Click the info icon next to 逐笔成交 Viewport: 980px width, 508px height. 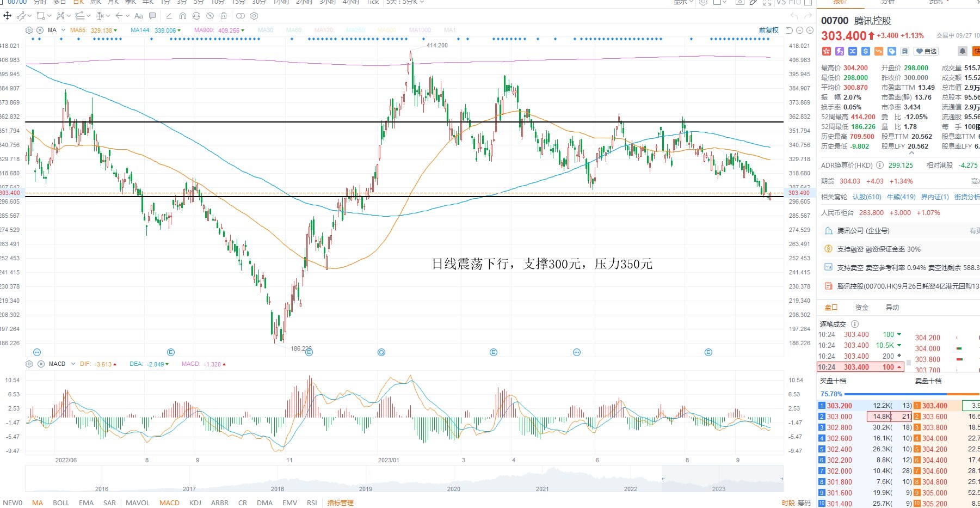point(855,324)
